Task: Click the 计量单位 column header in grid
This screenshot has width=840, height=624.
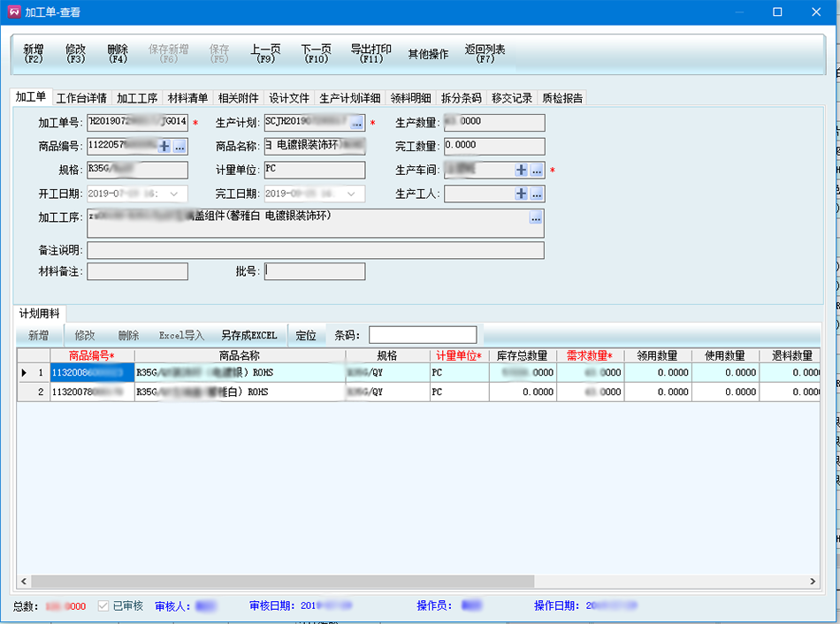Action: 459,355
